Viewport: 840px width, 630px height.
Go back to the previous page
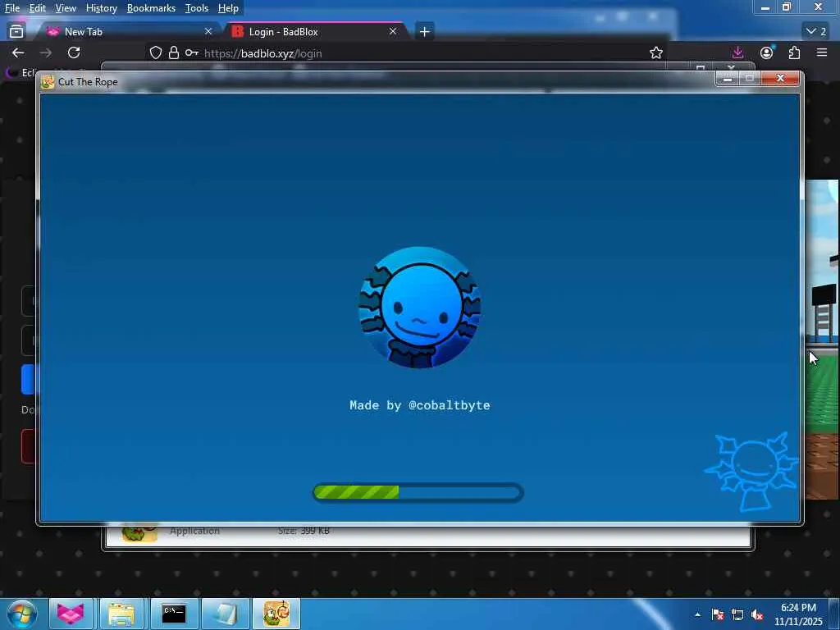coord(18,52)
